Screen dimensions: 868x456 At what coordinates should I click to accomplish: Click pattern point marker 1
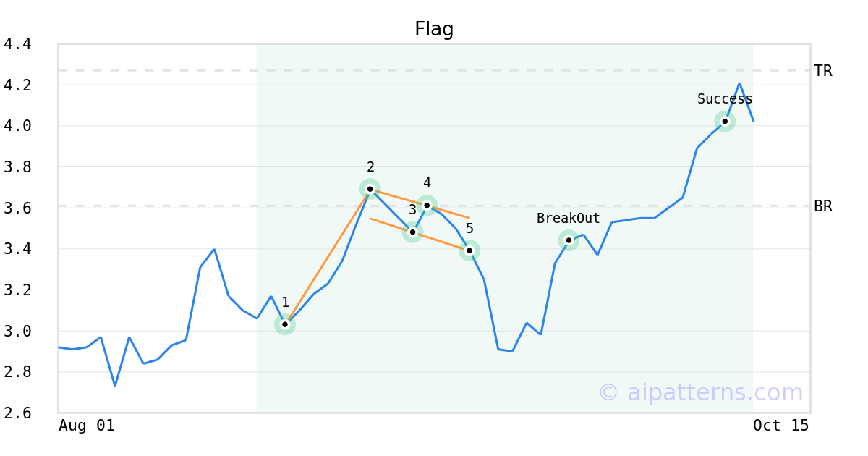point(285,324)
